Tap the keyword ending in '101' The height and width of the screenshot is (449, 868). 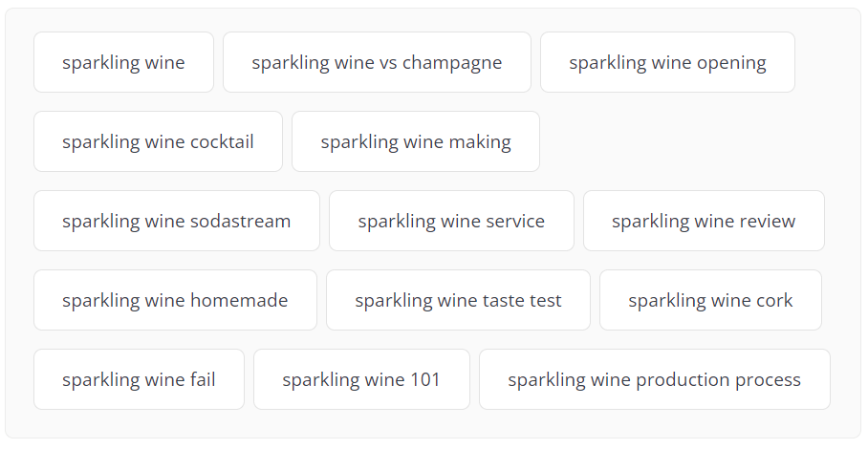tap(361, 379)
